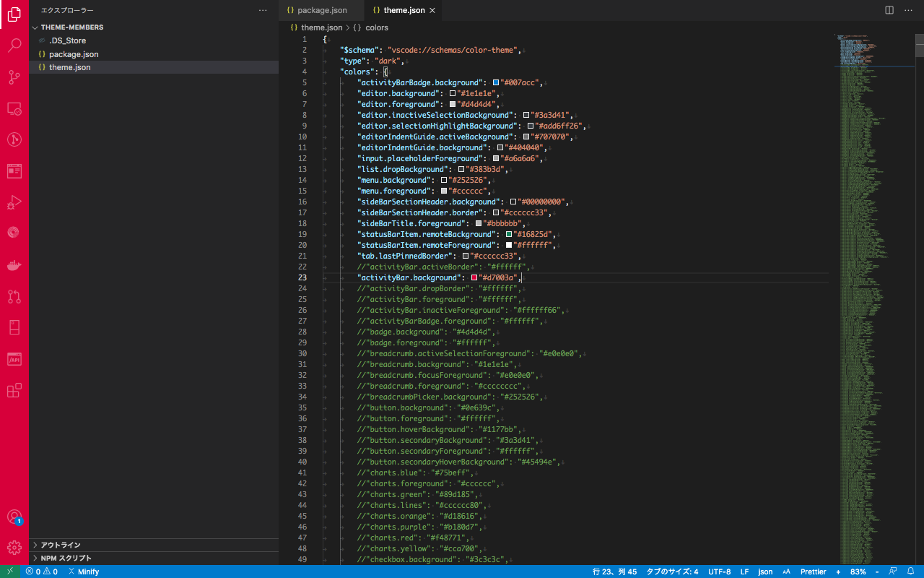Click "editor.background" key text
The image size is (924, 578).
pyautogui.click(x=397, y=93)
